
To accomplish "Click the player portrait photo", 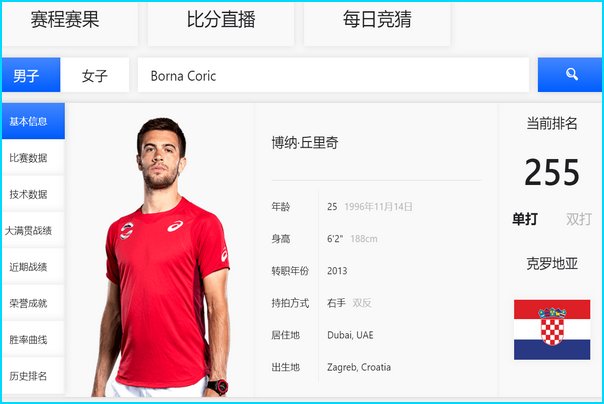I will (x=161, y=257).
